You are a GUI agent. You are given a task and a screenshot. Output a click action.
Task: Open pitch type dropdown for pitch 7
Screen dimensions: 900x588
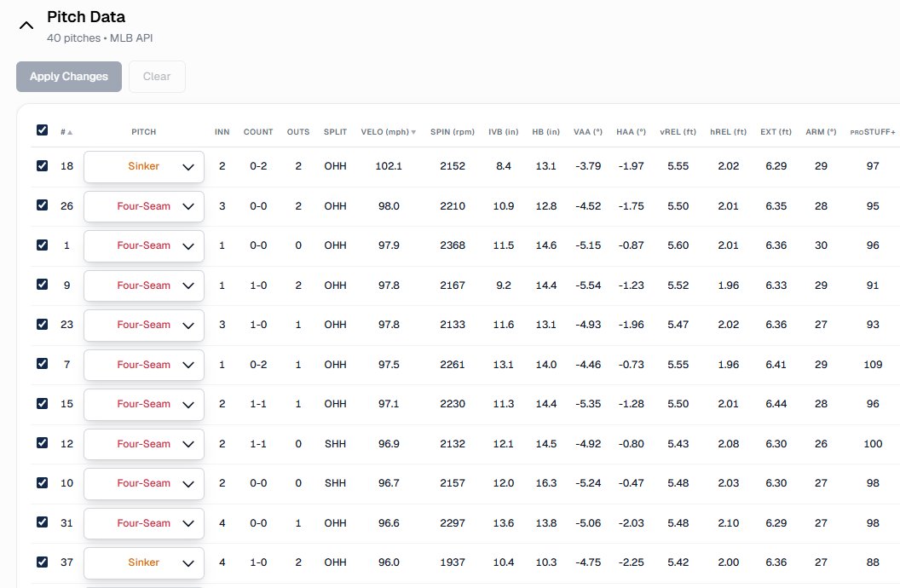[144, 364]
